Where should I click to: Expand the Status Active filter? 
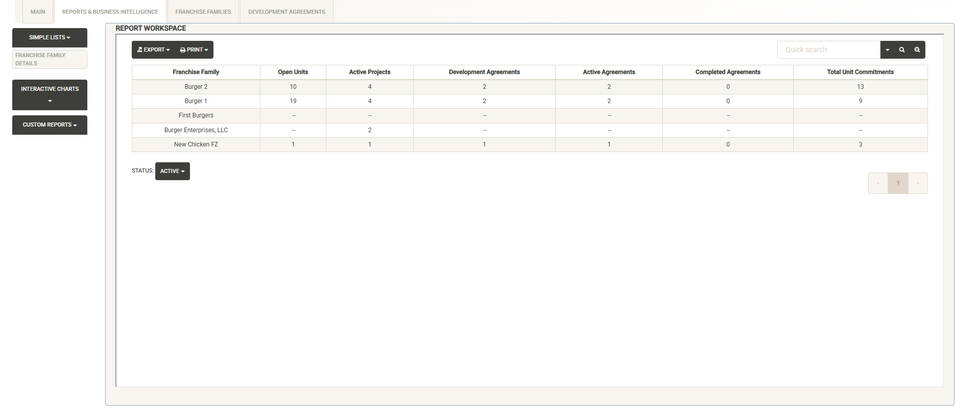coord(172,171)
